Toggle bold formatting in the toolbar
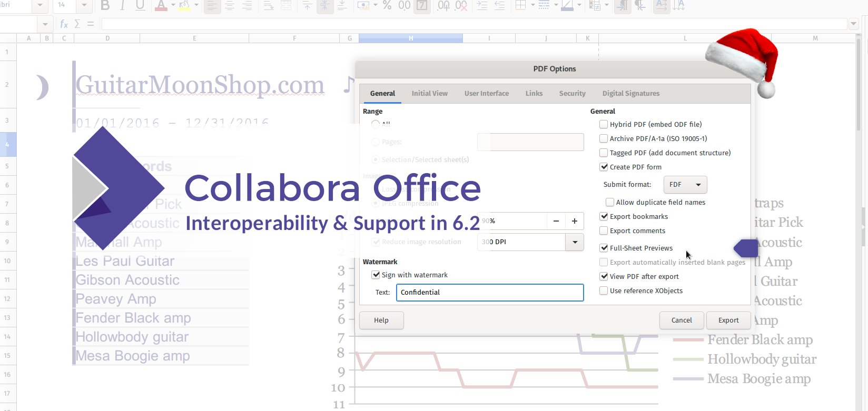 click(x=105, y=5)
